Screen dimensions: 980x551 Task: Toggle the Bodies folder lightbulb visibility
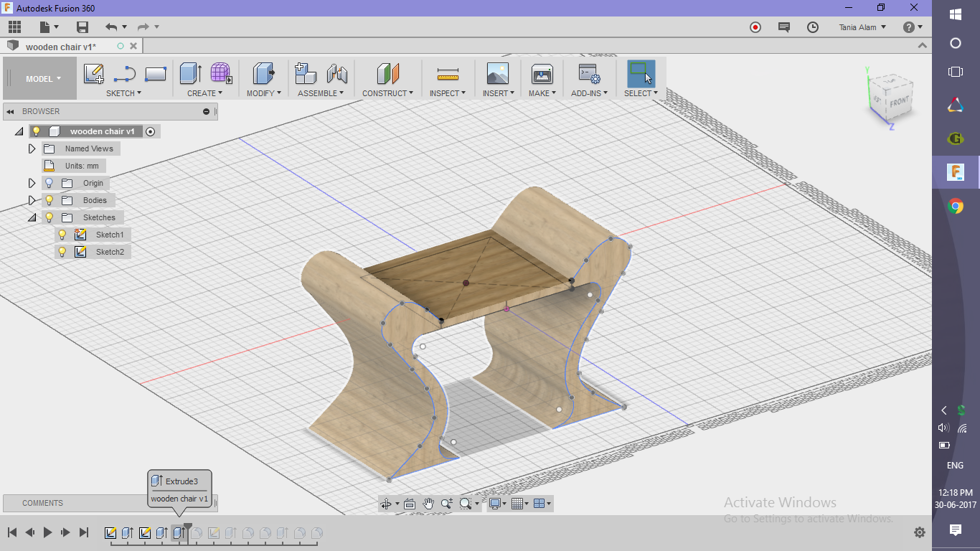pyautogui.click(x=50, y=200)
